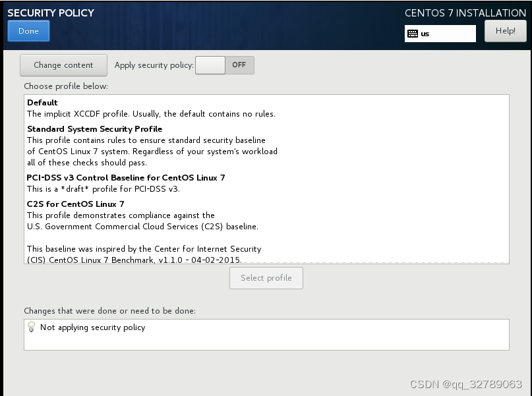Click 'all of these checks should pass.' line

click(x=87, y=163)
